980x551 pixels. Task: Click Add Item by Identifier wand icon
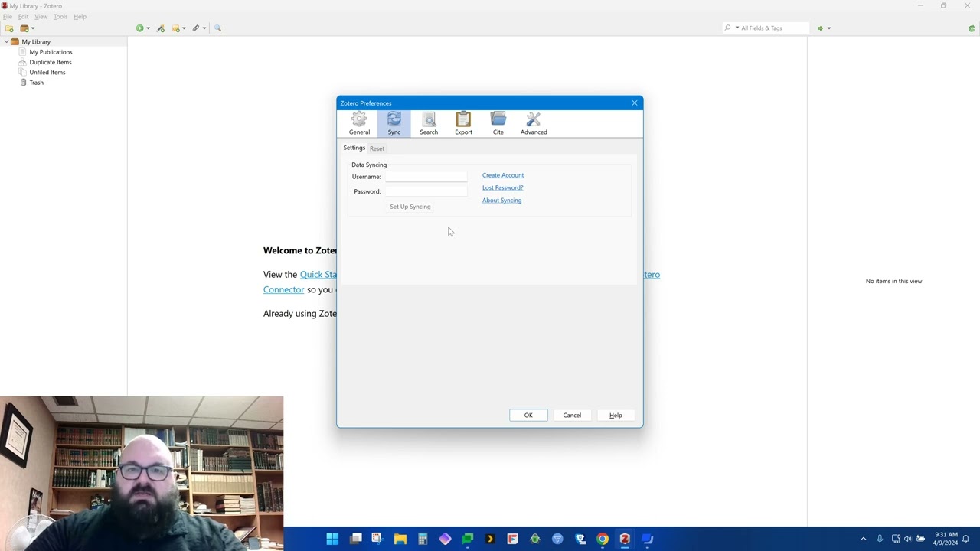[160, 28]
